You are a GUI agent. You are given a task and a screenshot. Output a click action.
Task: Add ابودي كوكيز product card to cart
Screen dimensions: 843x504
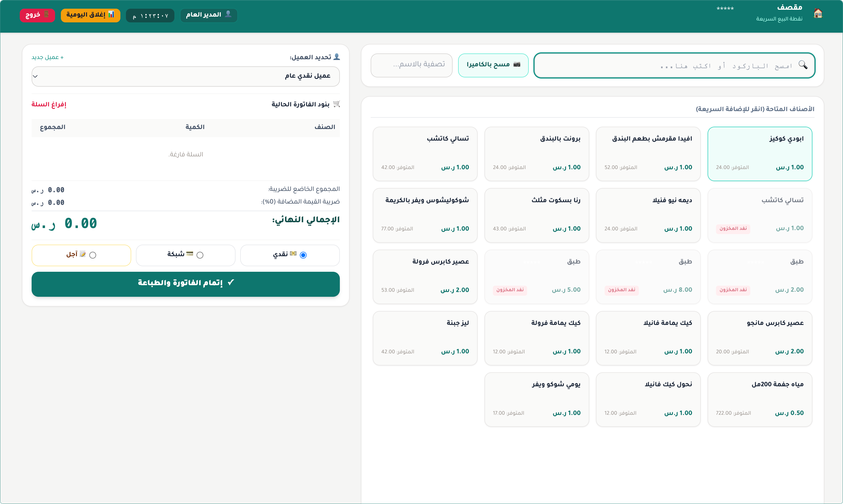point(760,154)
